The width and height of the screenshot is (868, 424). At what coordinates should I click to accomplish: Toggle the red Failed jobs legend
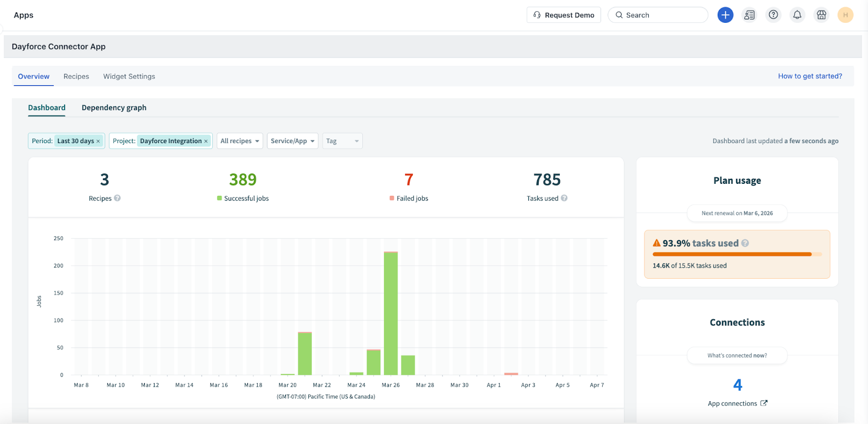coord(409,198)
